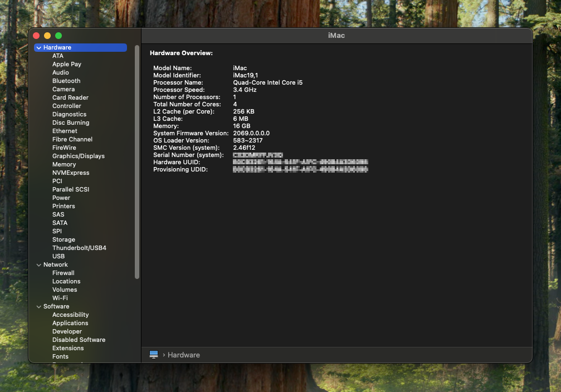Viewport: 561px width, 392px height.
Task: Select Thunderbolt/USB4 entry
Action: tap(79, 247)
